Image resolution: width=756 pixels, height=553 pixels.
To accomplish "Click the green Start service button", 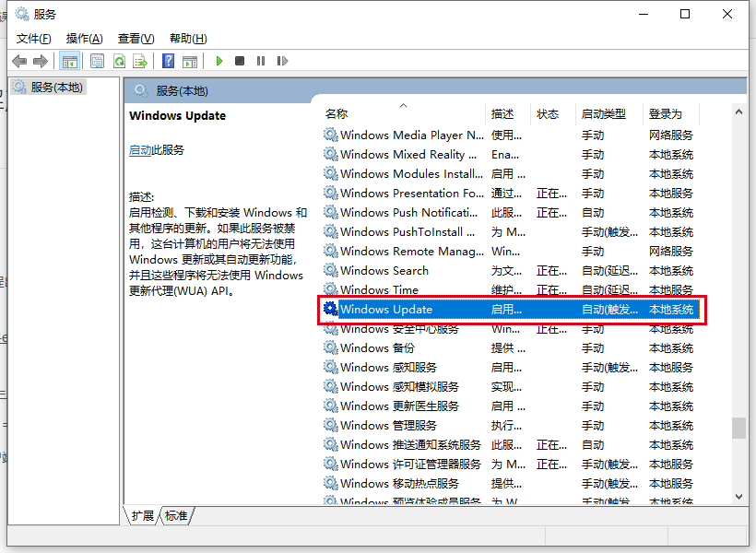I will (x=219, y=61).
